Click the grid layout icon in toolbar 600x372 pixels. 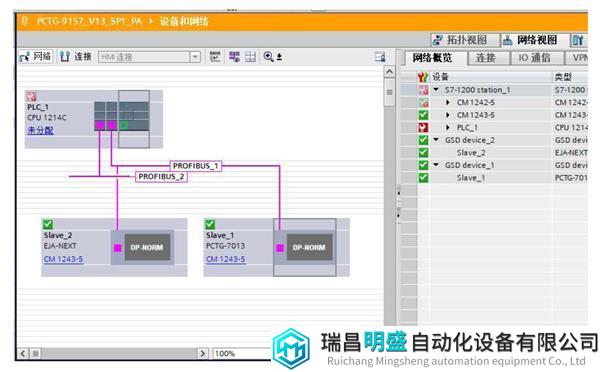pos(251,57)
